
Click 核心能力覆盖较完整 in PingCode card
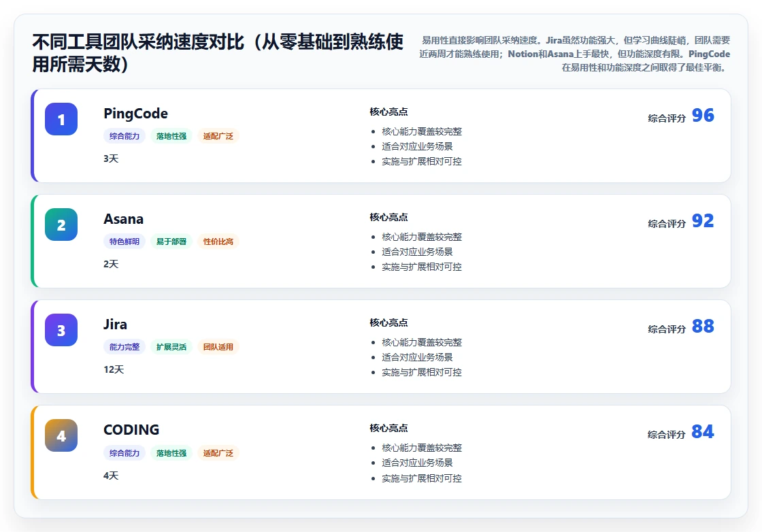click(422, 132)
